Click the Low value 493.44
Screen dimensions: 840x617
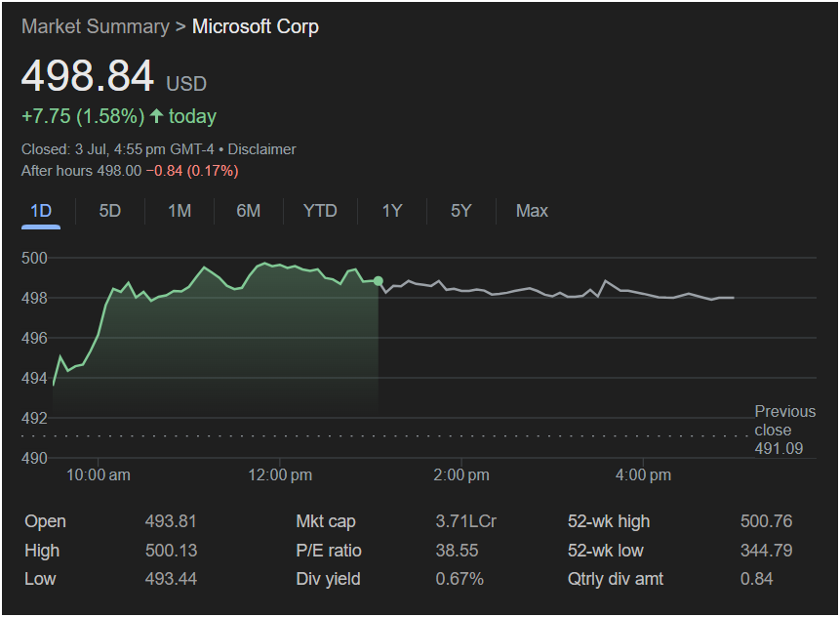[x=171, y=579]
